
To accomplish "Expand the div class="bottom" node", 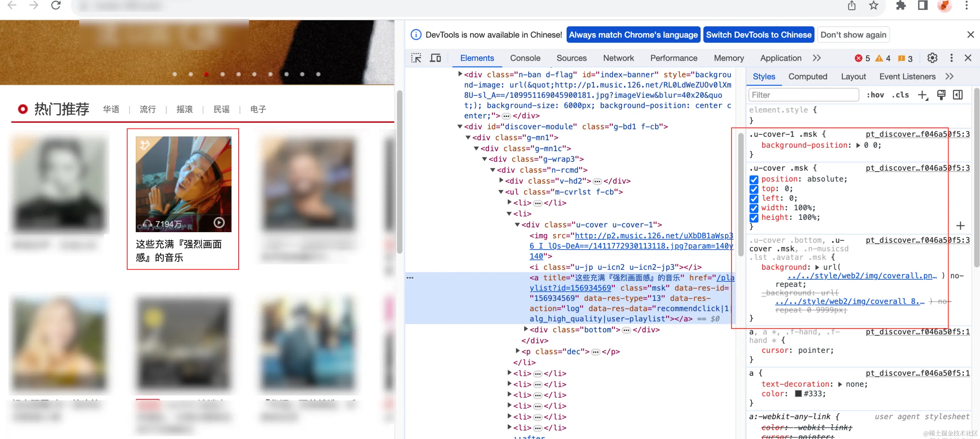I will (526, 329).
